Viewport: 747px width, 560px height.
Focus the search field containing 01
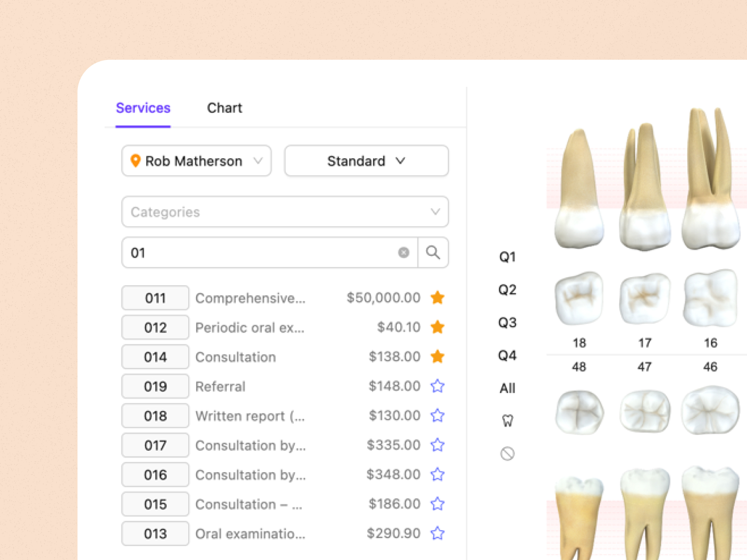coord(261,252)
